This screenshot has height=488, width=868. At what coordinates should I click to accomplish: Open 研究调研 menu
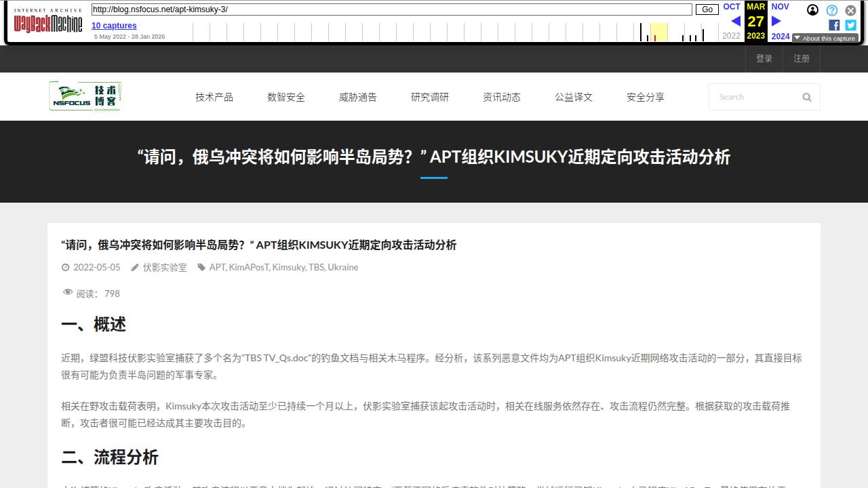pos(430,97)
